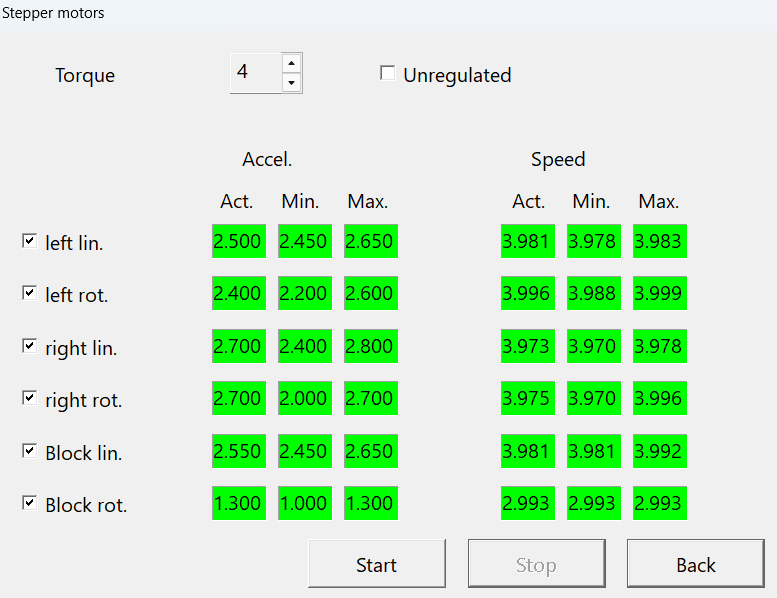Select left lin. Speed Max. value 3.983

(660, 241)
